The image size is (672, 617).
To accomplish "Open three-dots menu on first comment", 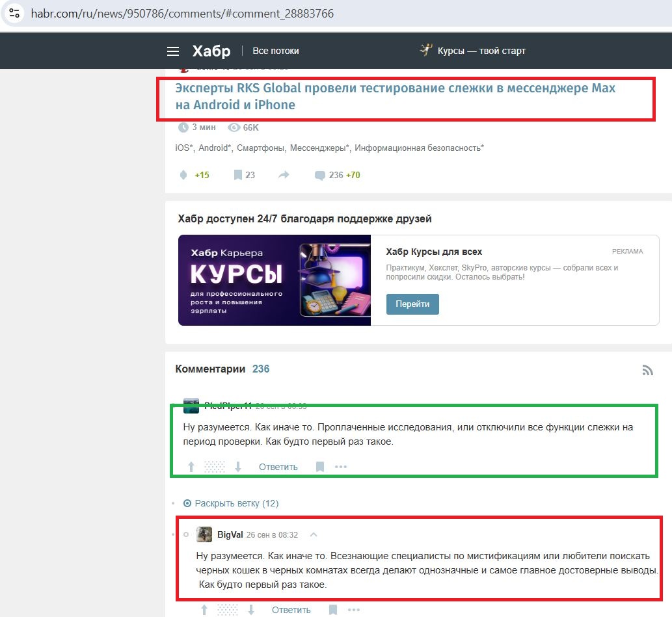I will pos(341,467).
